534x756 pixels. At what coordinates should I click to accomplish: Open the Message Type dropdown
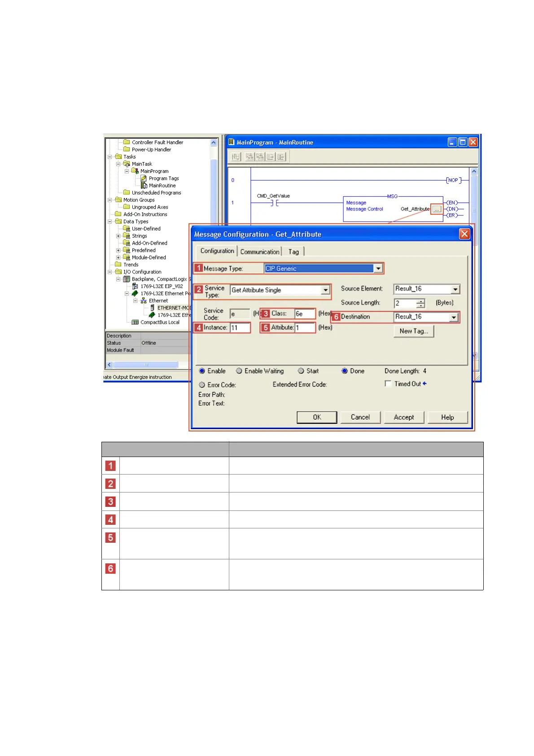tap(378, 268)
